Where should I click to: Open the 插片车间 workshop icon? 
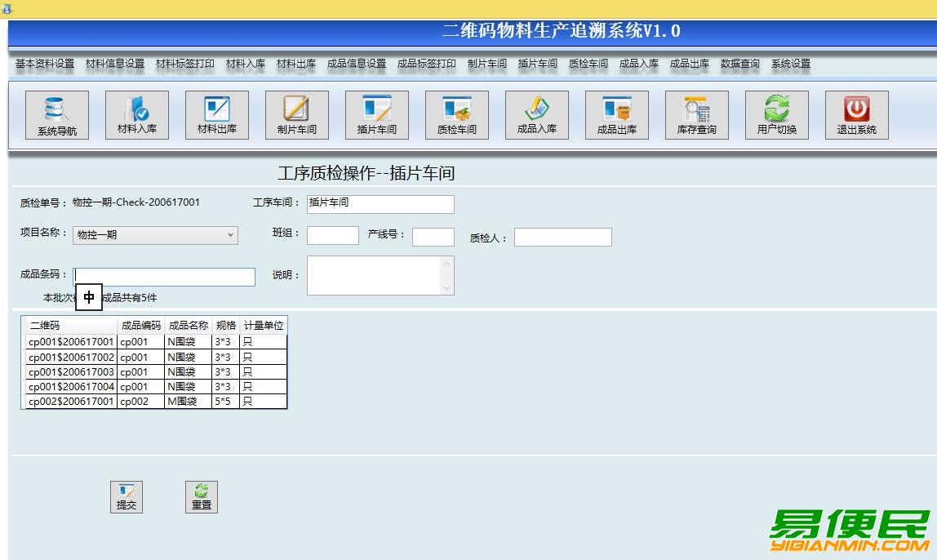coord(377,115)
